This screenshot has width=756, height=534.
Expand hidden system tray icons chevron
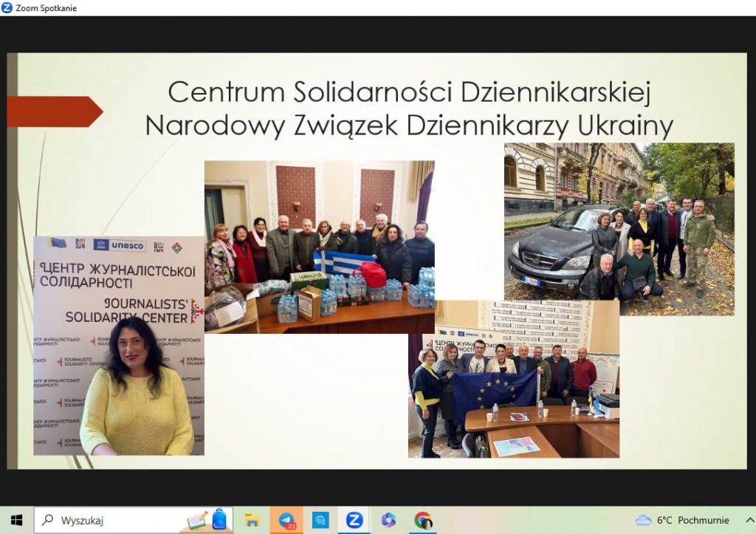coord(750,520)
